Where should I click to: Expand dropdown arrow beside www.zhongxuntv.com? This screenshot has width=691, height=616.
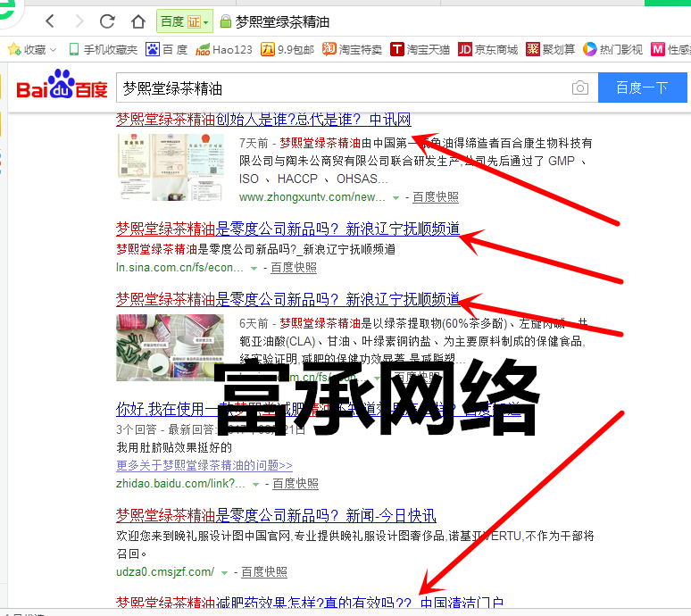[x=395, y=198]
